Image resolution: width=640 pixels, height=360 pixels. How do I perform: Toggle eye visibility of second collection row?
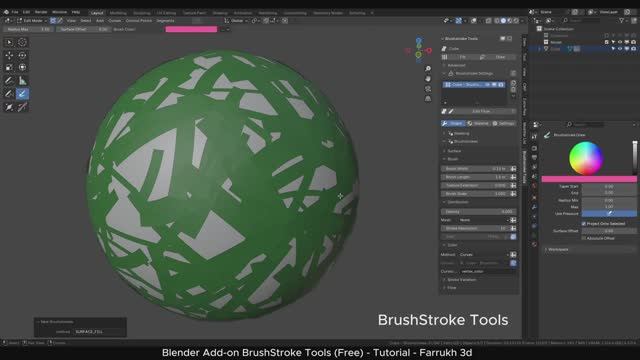(x=620, y=42)
